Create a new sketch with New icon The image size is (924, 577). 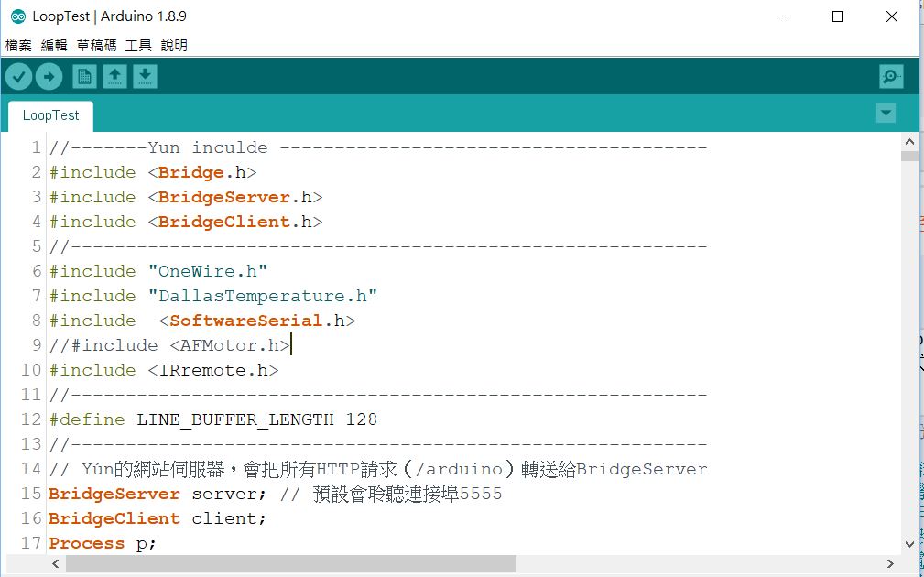tap(84, 77)
